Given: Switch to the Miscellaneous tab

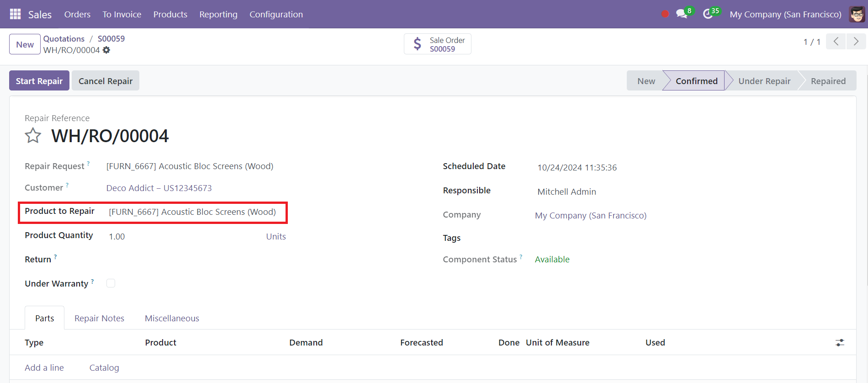Looking at the screenshot, I should tap(172, 318).
